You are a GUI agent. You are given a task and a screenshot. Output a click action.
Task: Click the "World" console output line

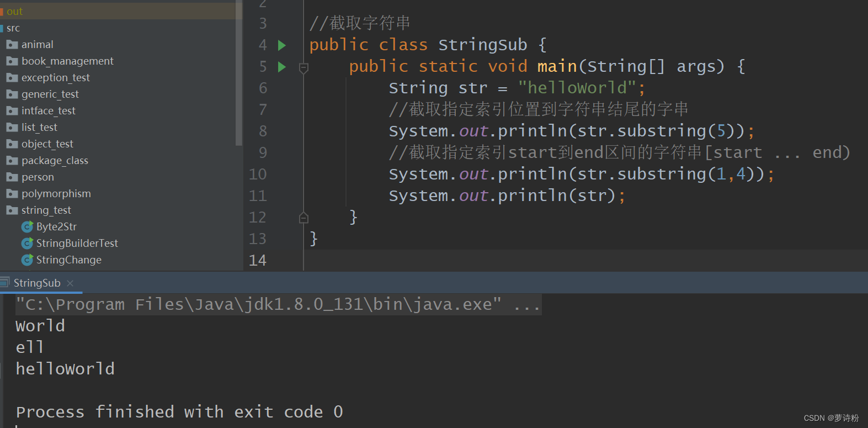pos(40,326)
